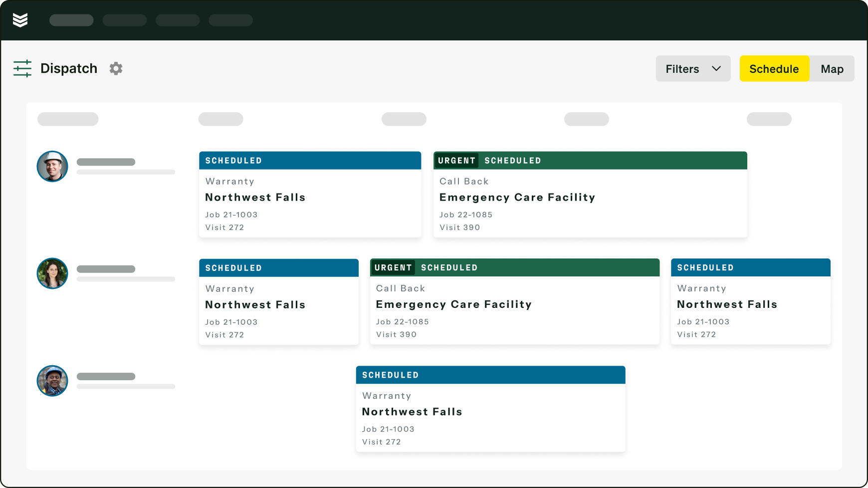
Task: Select the SCHEDULED badge on the Warranty card
Action: pos(233,160)
